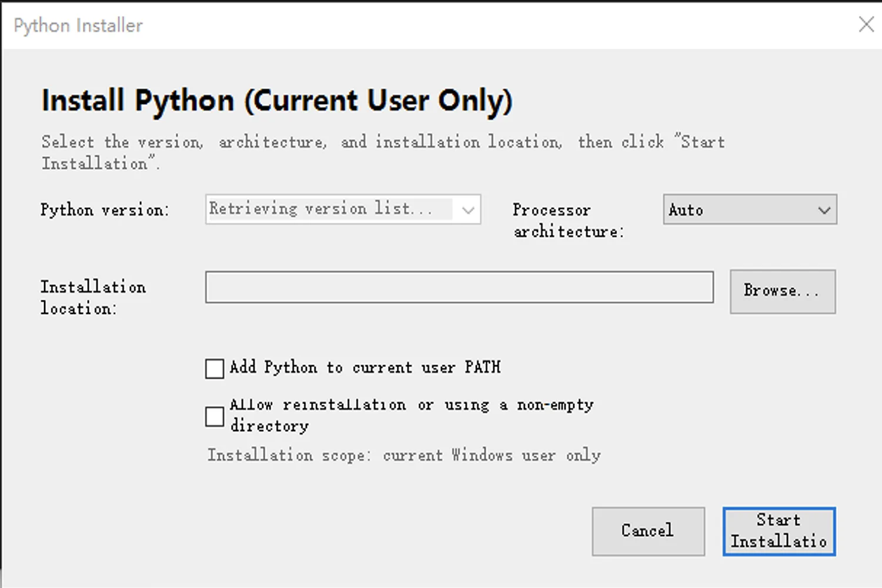
Task: Click the Installation location text field
Action: (x=459, y=287)
